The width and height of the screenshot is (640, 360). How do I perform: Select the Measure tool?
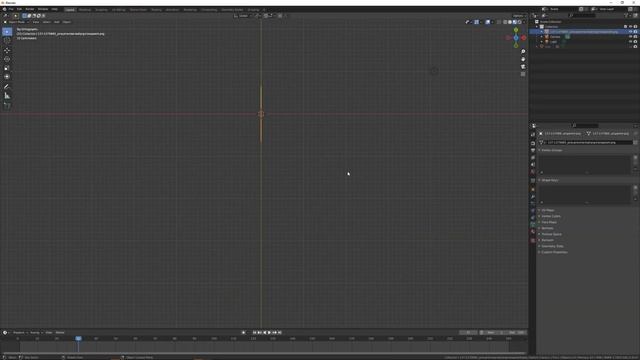[x=7, y=96]
